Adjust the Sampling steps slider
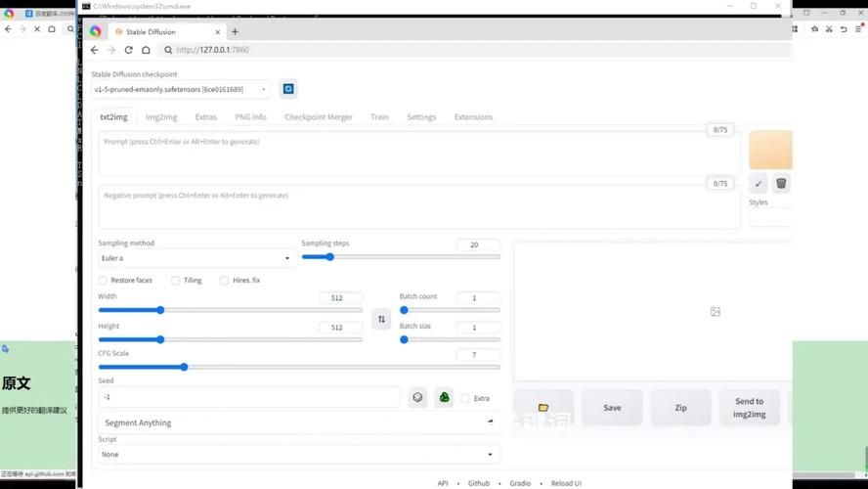 (401, 257)
